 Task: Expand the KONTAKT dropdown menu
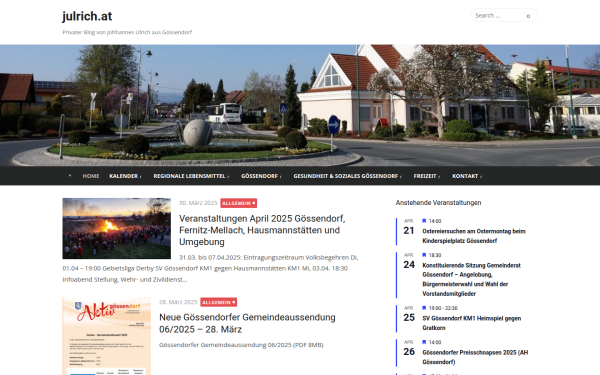tap(467, 176)
